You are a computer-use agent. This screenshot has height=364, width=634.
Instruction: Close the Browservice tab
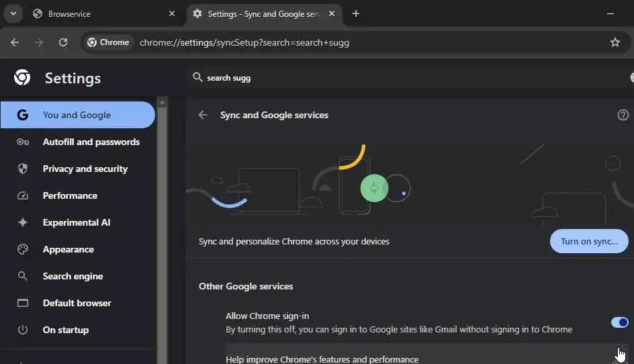[172, 13]
